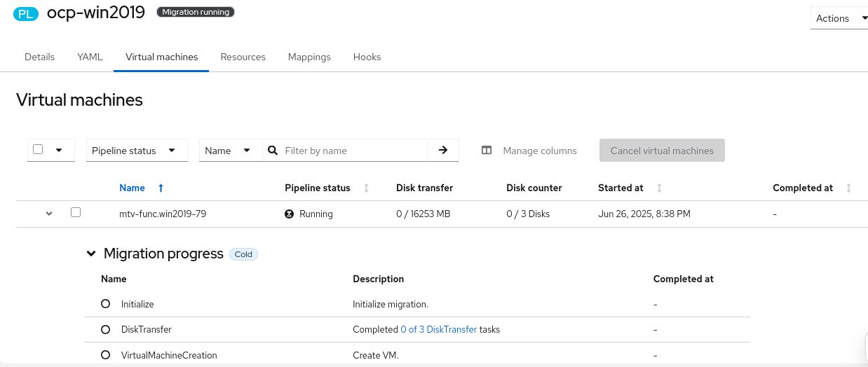This screenshot has height=367, width=868.
Task: Open the 0 of 3 DiskTransfer link
Action: (x=438, y=329)
